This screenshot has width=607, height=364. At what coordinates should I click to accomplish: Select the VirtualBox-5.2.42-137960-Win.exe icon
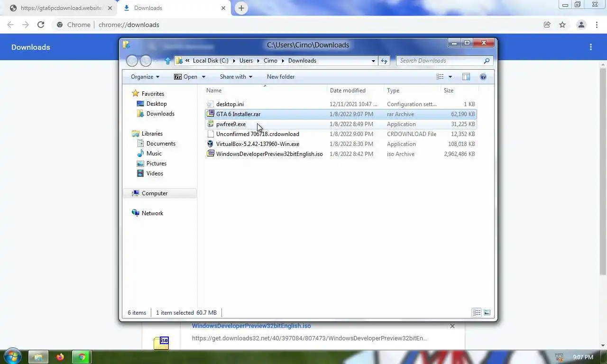tap(211, 144)
